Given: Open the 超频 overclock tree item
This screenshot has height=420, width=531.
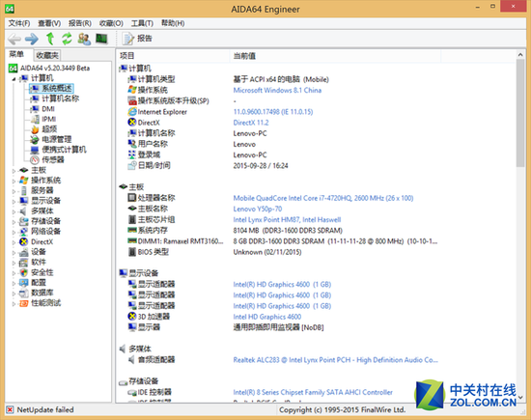Looking at the screenshot, I should 49,129.
